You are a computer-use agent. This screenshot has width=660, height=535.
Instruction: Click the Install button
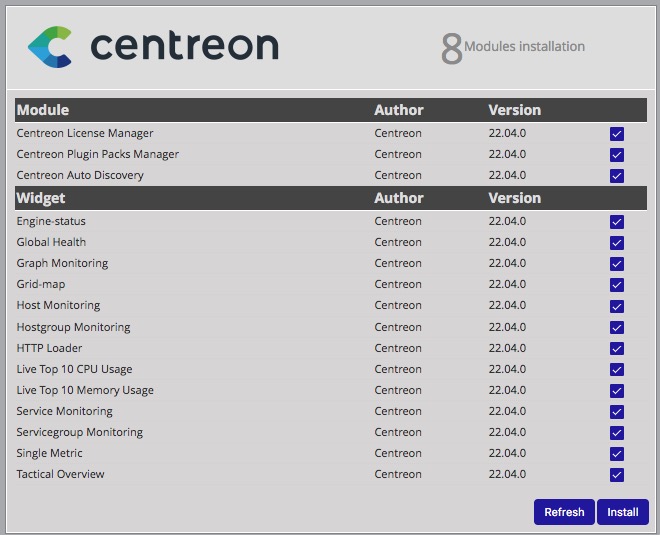tap(622, 512)
